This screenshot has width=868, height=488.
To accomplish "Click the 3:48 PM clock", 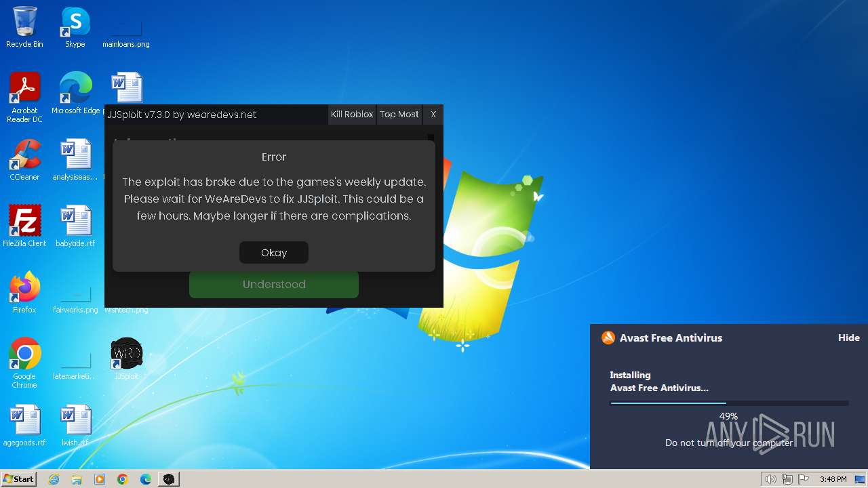I will pos(833,479).
